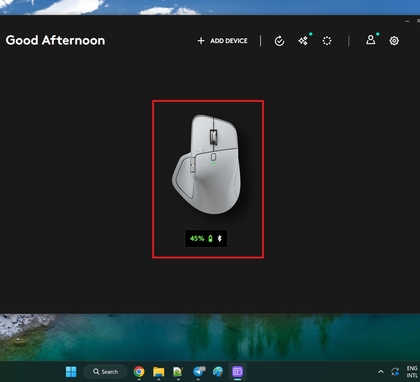
Task: Open the ENG INTL language switcher
Action: [412, 372]
